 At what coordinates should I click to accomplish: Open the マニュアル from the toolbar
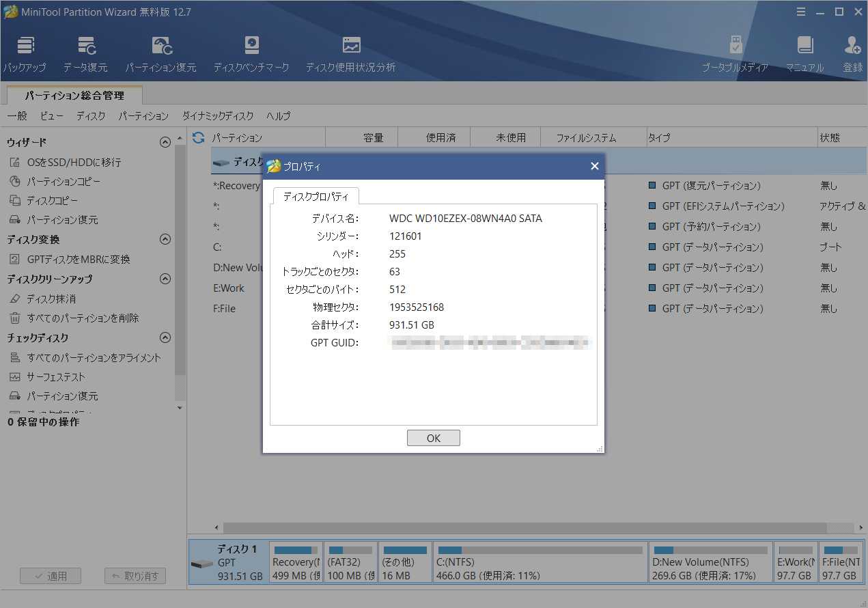pyautogui.click(x=804, y=54)
